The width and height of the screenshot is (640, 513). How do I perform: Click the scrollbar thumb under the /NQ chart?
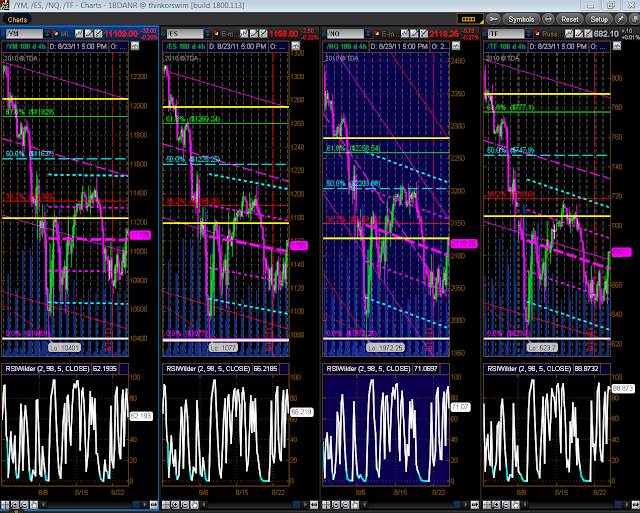(x=457, y=505)
